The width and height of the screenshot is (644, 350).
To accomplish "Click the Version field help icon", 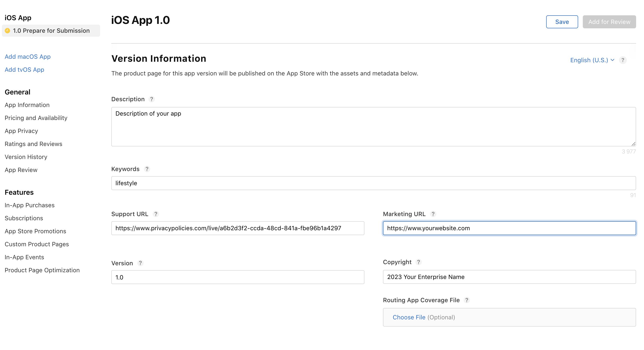I will pos(140,263).
